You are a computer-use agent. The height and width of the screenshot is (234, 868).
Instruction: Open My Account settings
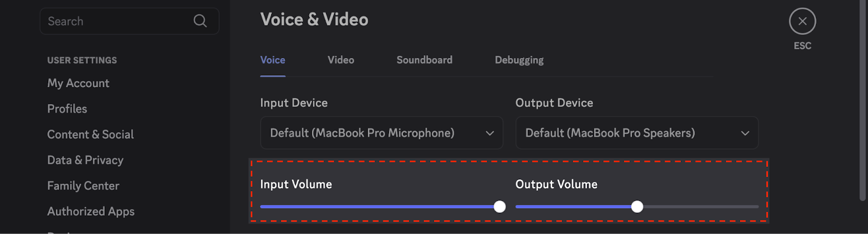(78, 83)
